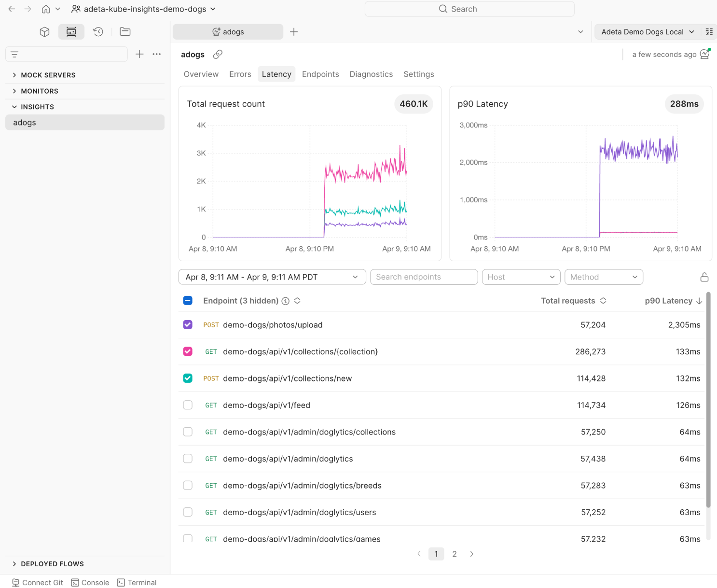Open the sidebar more-actions ellipsis menu
This screenshot has width=717, height=588.
(x=156, y=54)
